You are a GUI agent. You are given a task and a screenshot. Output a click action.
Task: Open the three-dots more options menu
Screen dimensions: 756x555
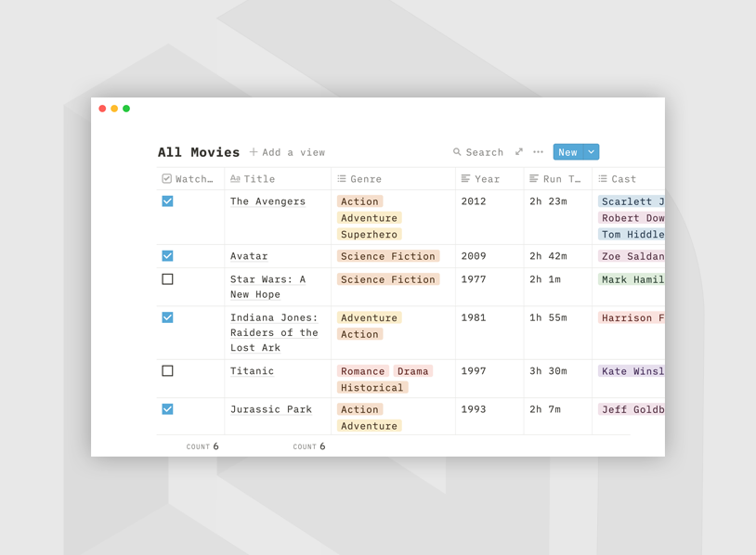539,152
